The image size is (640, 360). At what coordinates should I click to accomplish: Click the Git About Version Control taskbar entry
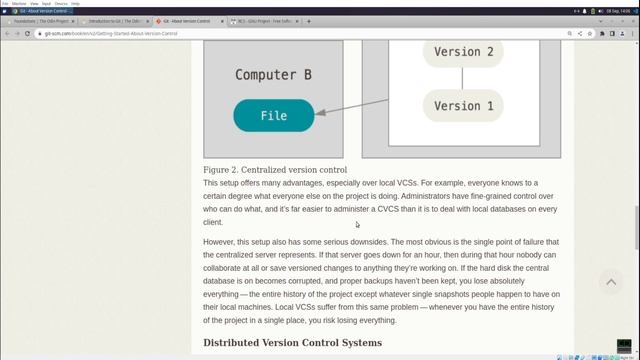(42, 11)
